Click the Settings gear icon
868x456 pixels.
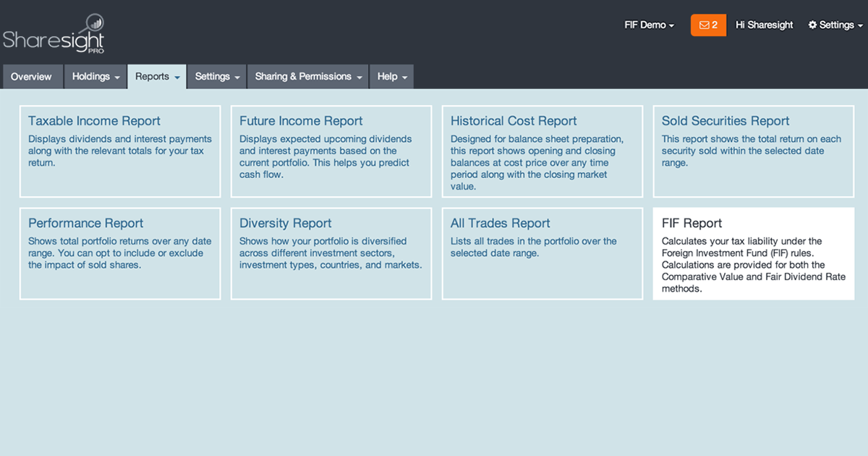tap(814, 25)
